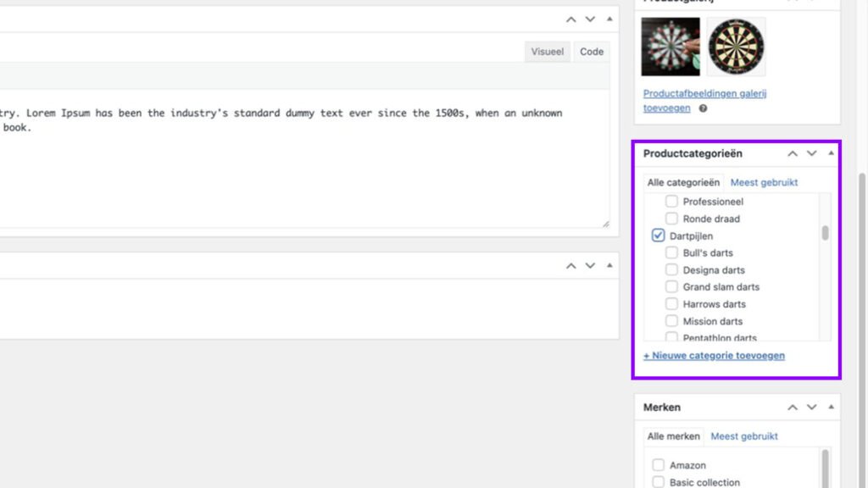The image size is (868, 488).
Task: Click the down chevron on the second editor panel
Action: pos(590,265)
